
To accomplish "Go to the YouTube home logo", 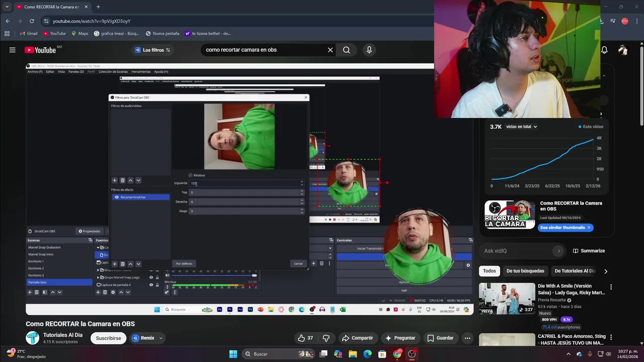I will coord(40,50).
